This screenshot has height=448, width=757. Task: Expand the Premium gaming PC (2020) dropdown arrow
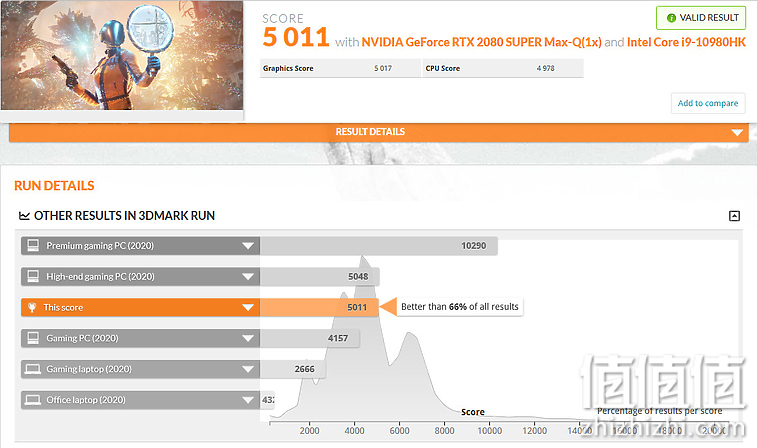click(x=248, y=246)
